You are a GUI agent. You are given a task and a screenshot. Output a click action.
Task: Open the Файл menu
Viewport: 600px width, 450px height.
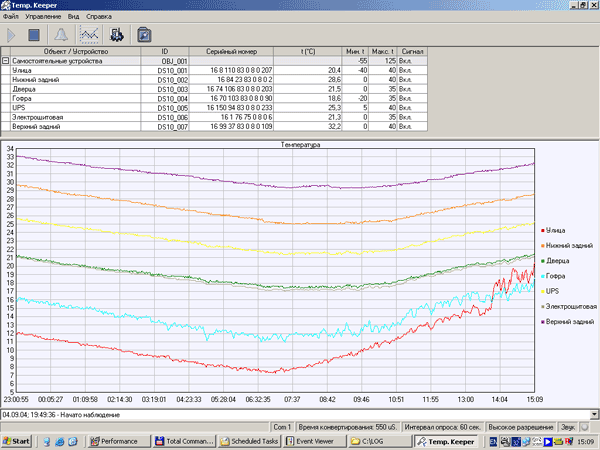click(x=11, y=18)
